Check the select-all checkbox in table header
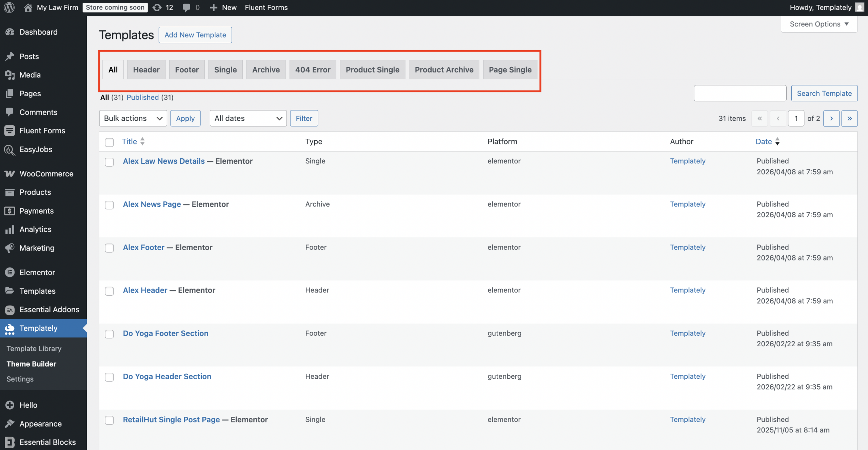Screen dimensions: 868x450 point(109,142)
